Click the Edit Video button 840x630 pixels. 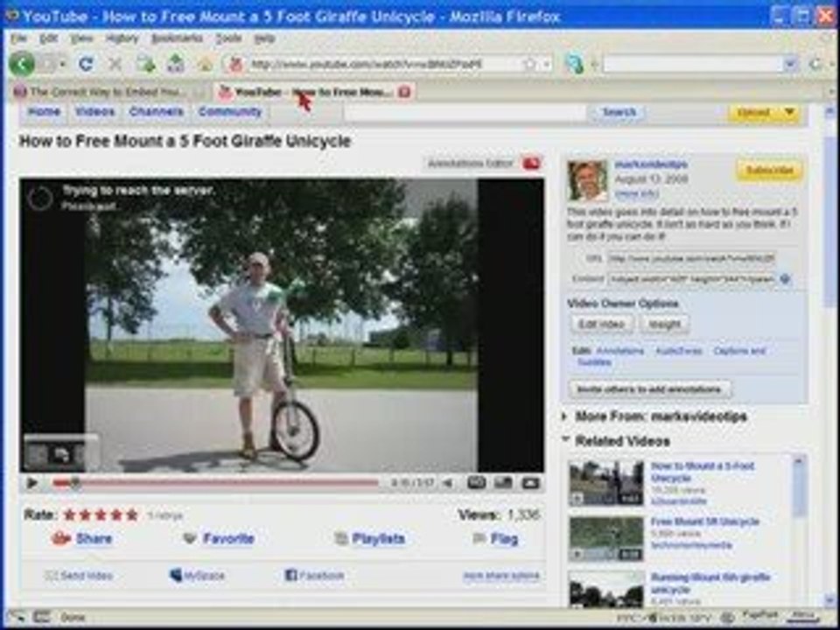pos(602,324)
